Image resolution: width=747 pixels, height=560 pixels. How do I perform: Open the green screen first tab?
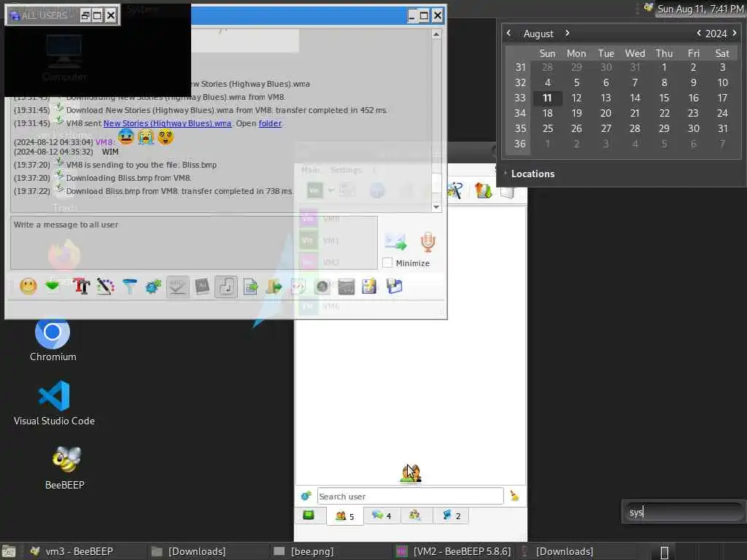tap(309, 516)
